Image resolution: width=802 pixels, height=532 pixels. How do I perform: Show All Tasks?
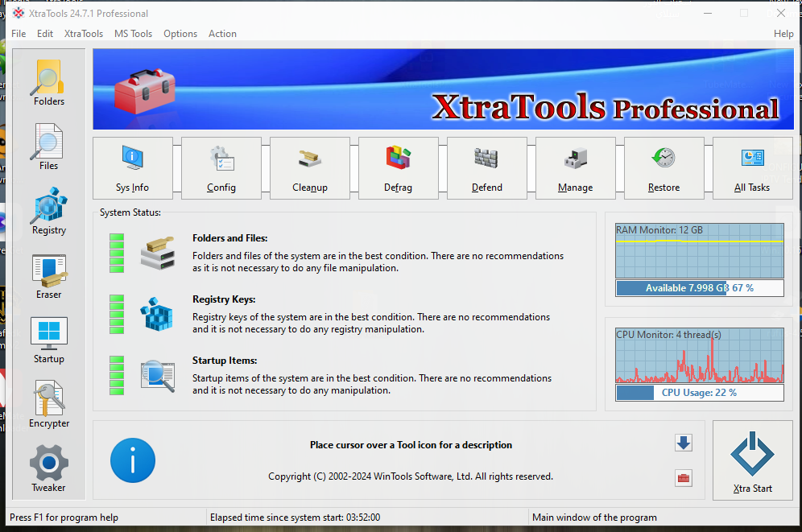[752, 168]
